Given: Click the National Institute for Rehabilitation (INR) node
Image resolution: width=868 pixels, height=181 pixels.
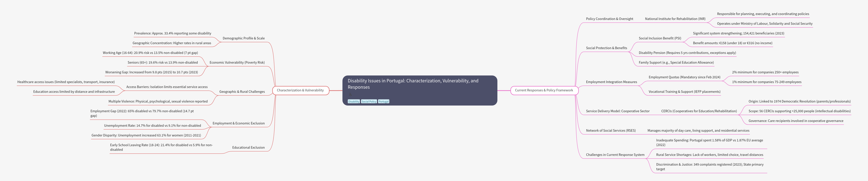Looking at the screenshot, I should pos(675,19).
